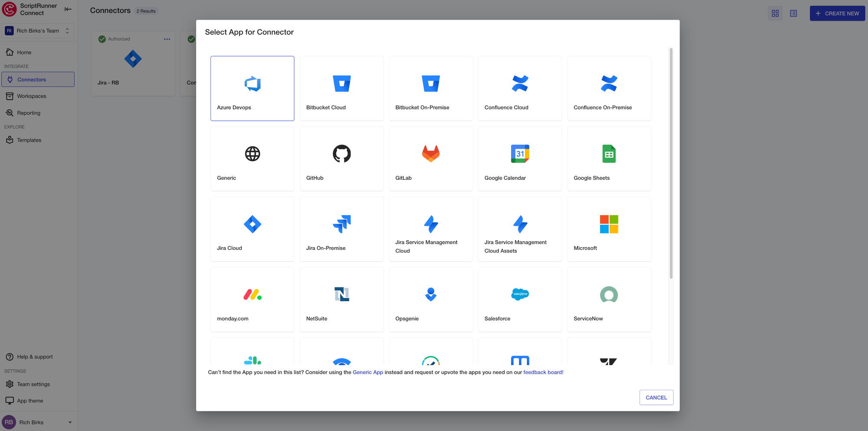Screen dimensions: 868x431
Task: Select the Jira Cloud app icon
Action: pos(252,224)
